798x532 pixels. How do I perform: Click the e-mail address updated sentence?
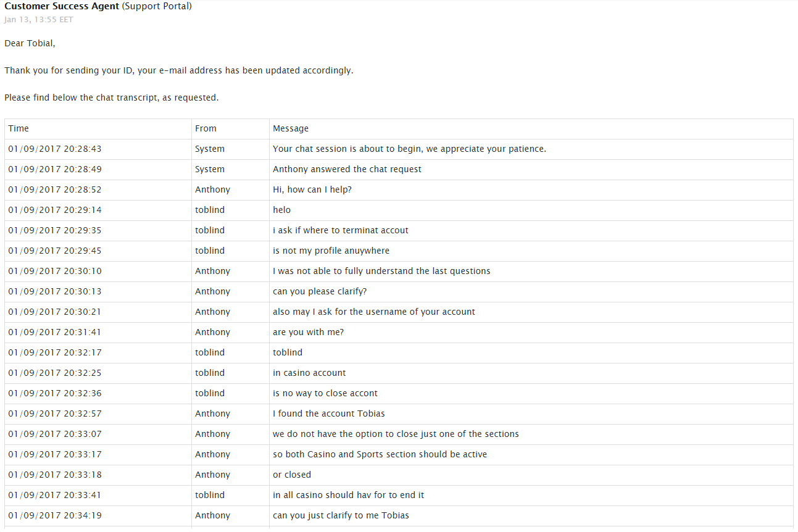(x=179, y=70)
